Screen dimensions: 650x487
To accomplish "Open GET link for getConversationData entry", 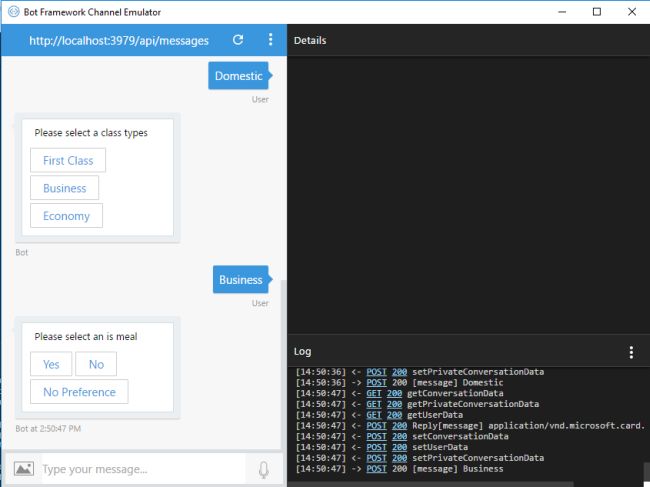I will tap(374, 393).
